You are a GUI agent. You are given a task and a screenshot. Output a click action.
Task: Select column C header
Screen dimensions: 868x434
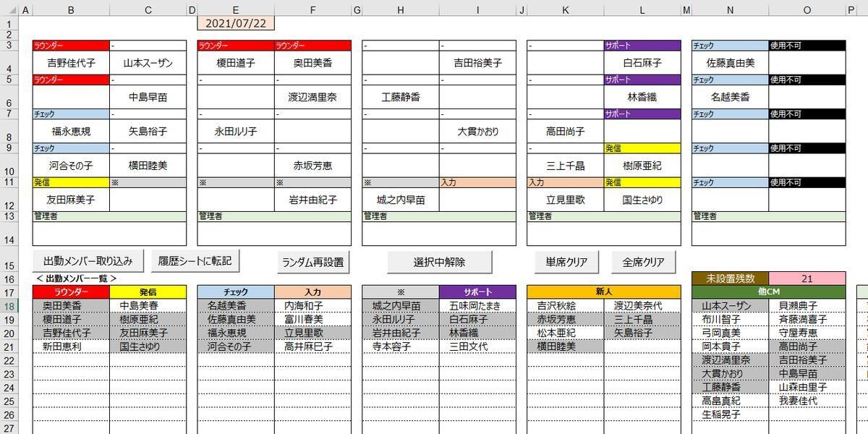click(148, 10)
